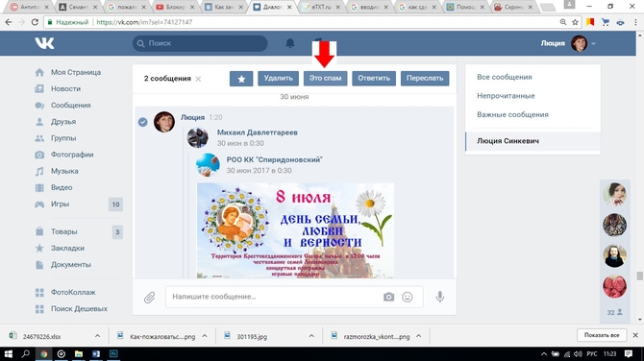The width and height of the screenshot is (644, 361).
Task: Show hidden tray icons chevron
Action: (x=543, y=353)
